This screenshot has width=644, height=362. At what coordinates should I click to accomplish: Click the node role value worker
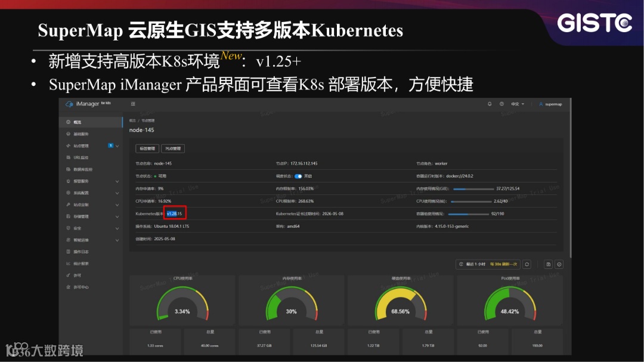[x=441, y=163]
